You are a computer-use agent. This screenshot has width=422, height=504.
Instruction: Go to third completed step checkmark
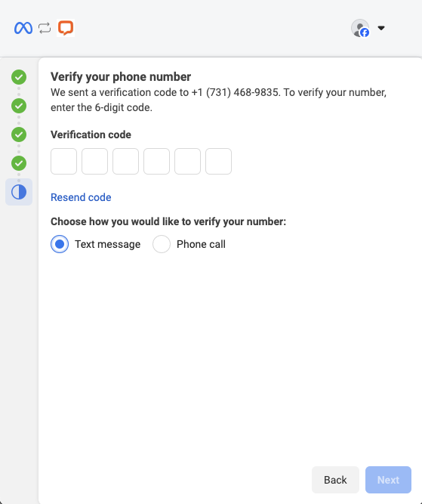tap(19, 135)
